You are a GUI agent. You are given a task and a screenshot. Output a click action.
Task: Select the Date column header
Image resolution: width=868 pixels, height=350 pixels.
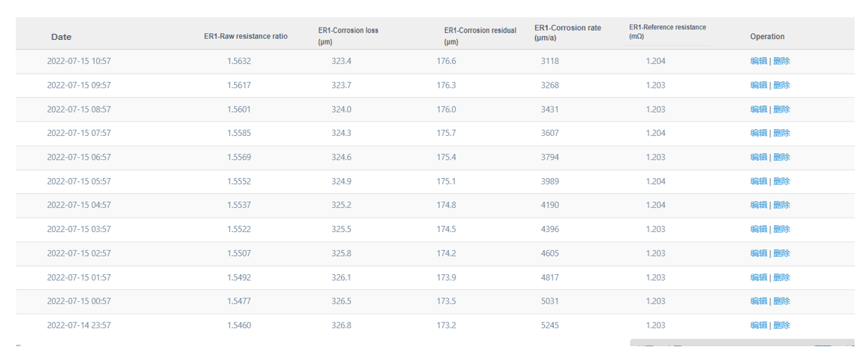[x=62, y=37]
